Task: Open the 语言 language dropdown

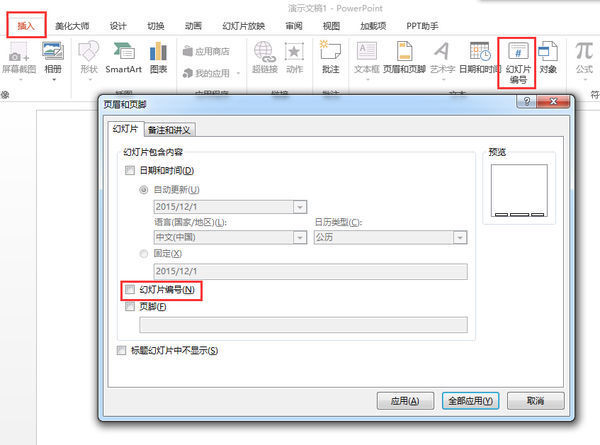Action: (x=300, y=237)
